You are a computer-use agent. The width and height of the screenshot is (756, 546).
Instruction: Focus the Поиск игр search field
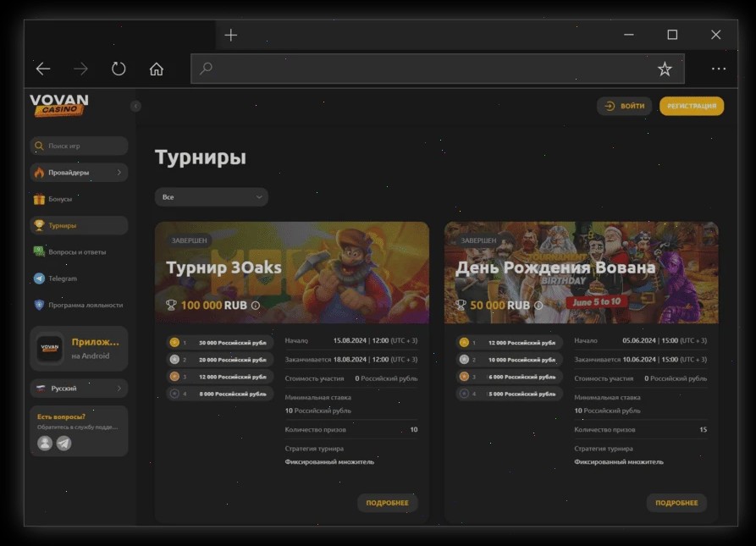click(79, 146)
